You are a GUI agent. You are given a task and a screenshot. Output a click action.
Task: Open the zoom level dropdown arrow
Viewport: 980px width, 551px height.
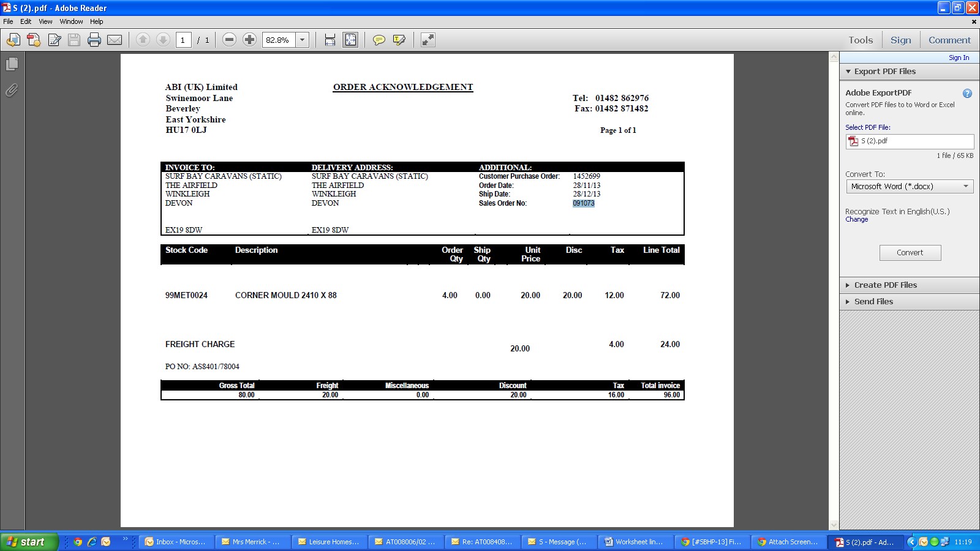[302, 40]
